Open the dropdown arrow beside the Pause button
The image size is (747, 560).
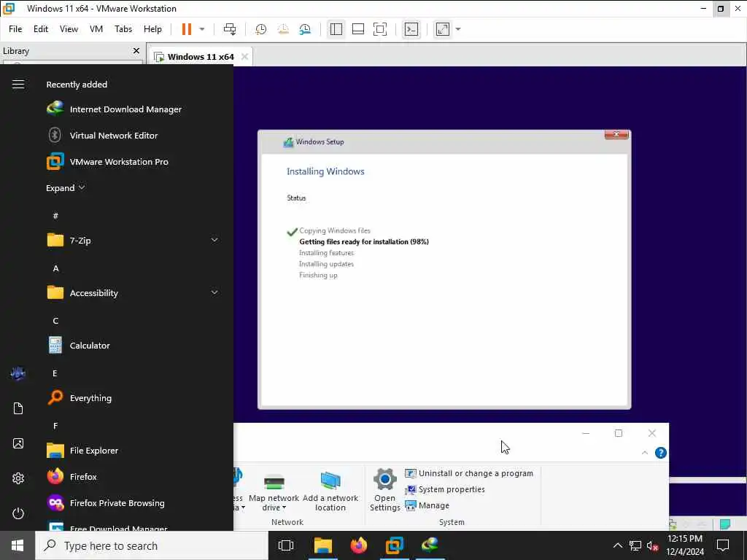pyautogui.click(x=202, y=29)
